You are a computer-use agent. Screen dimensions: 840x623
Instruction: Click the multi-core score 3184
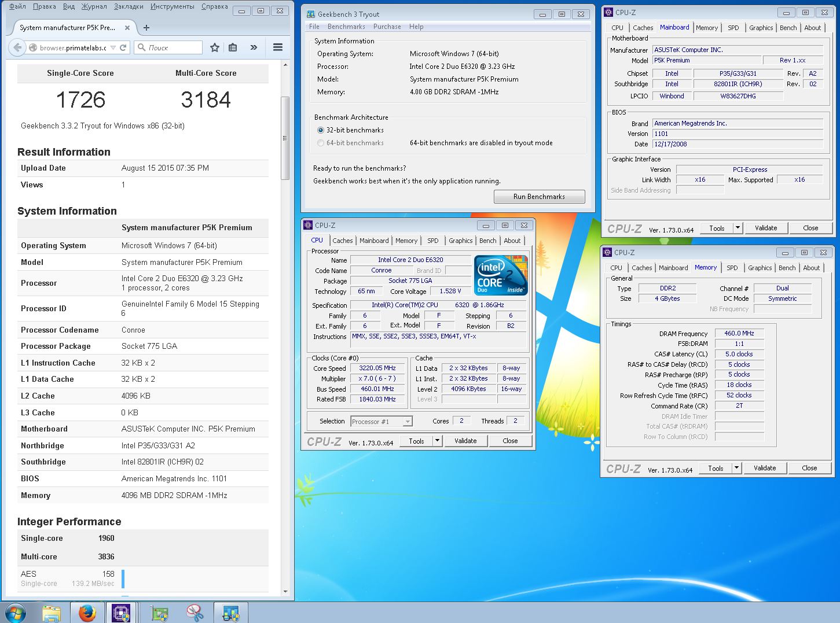tap(206, 99)
